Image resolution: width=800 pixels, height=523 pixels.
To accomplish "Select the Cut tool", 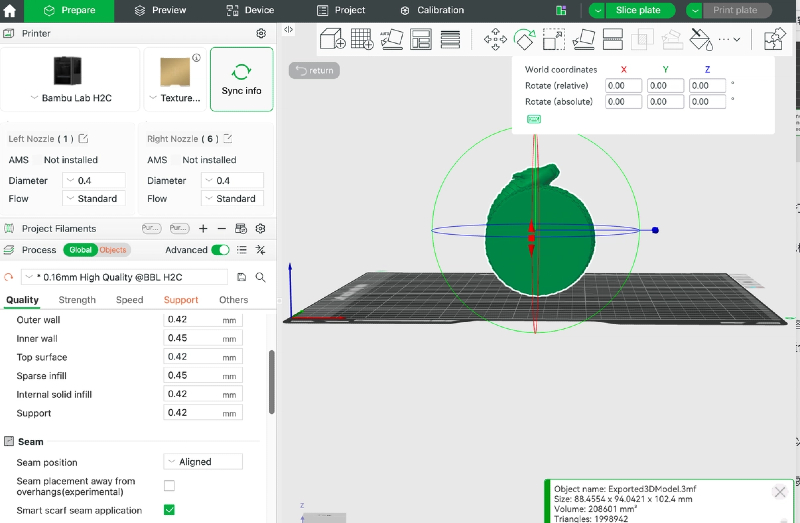I will tap(612, 39).
